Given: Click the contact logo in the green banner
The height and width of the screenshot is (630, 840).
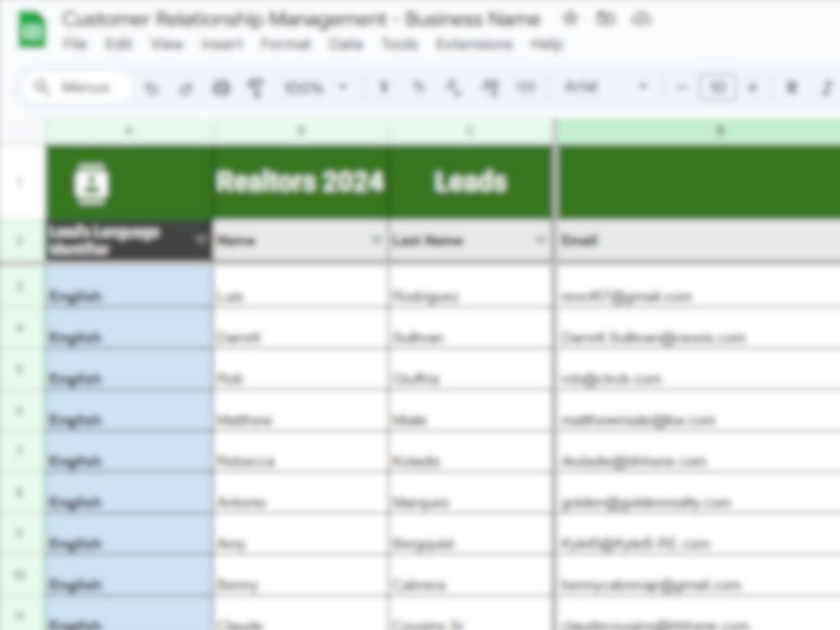Looking at the screenshot, I should click(x=91, y=183).
